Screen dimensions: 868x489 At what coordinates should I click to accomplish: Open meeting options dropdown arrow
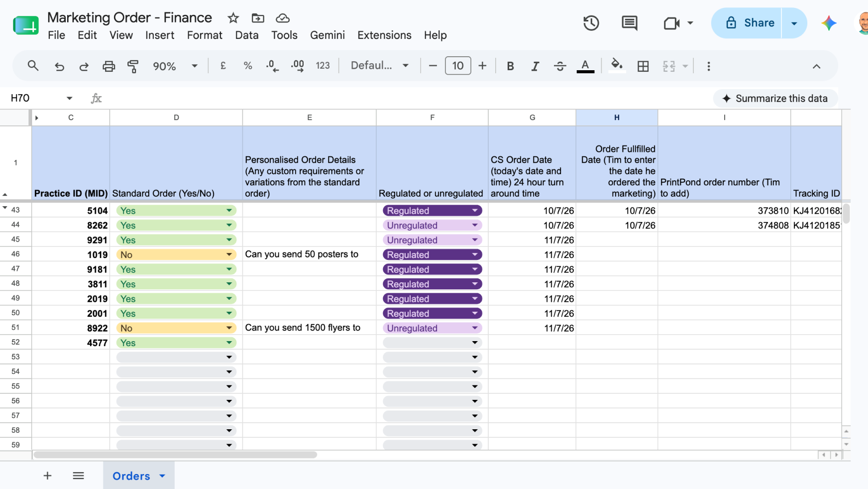pos(690,23)
